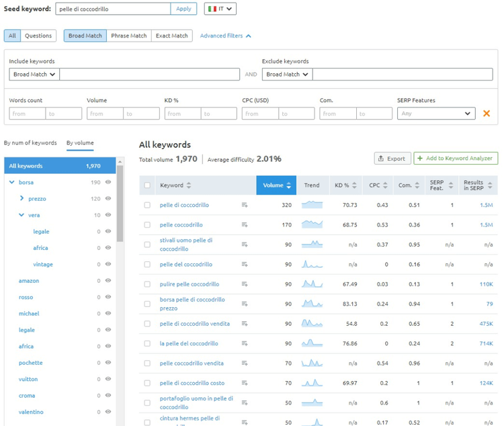Select the All filter tab
504x426 pixels.
click(x=12, y=36)
